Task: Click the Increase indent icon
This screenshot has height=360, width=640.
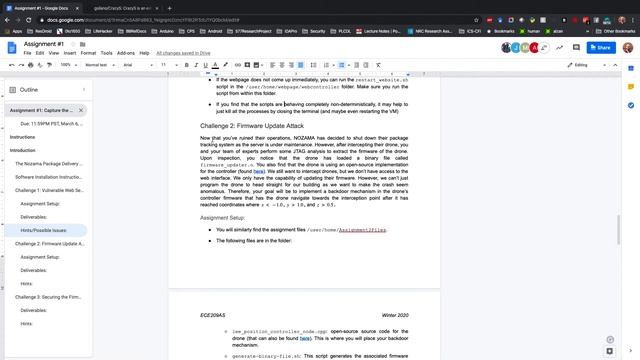Action: 366,65
